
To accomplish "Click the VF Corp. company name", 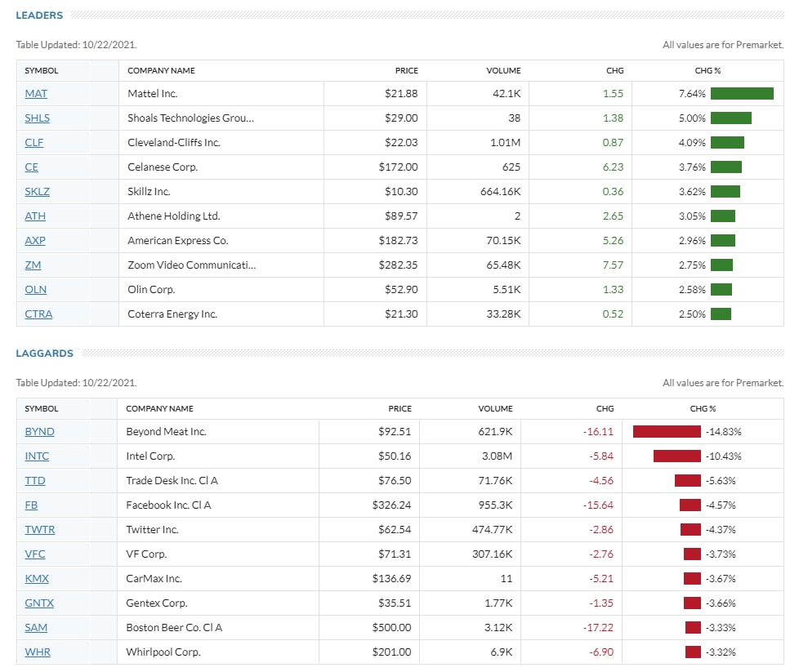I will click(146, 554).
